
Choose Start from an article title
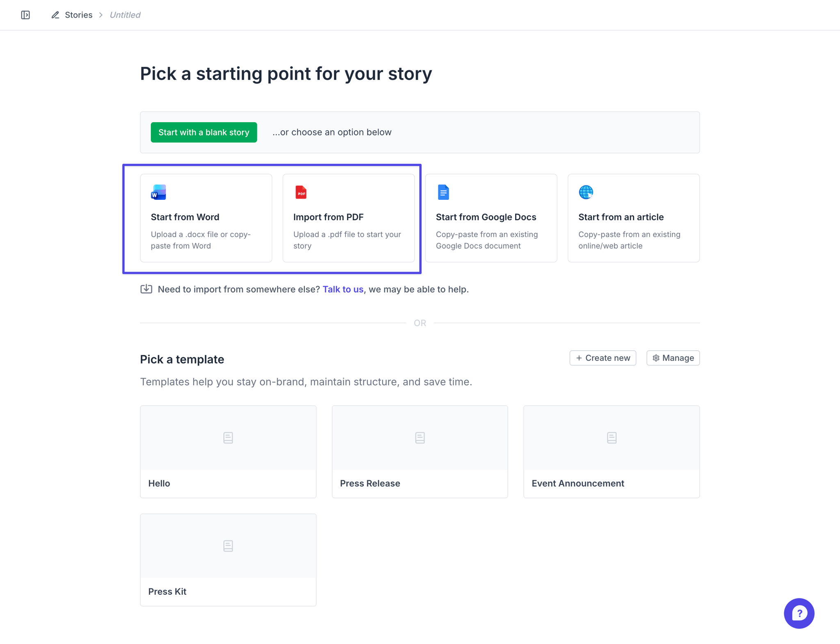pos(621,217)
